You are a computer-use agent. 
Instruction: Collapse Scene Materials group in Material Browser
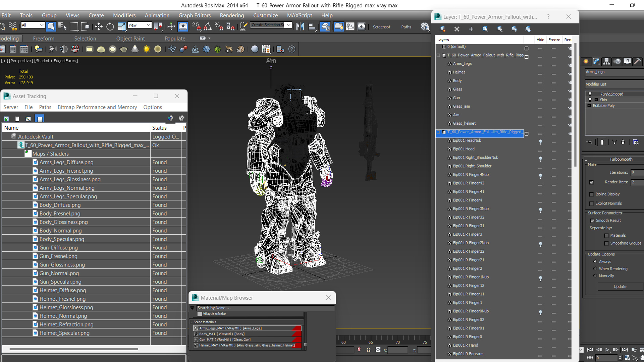(x=192, y=322)
